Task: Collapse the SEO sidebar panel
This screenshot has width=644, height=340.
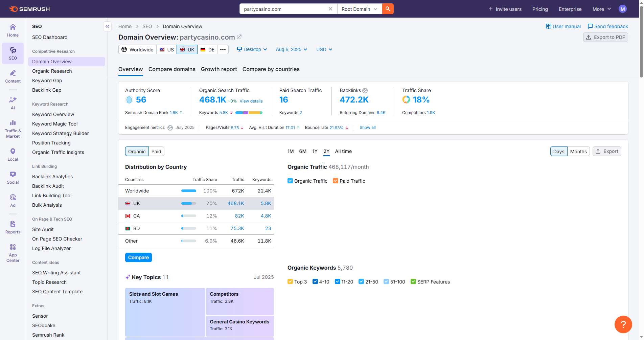Action: point(107,26)
